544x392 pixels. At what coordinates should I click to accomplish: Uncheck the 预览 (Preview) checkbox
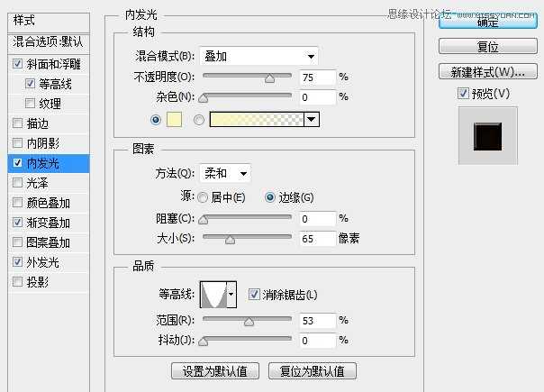(463, 94)
